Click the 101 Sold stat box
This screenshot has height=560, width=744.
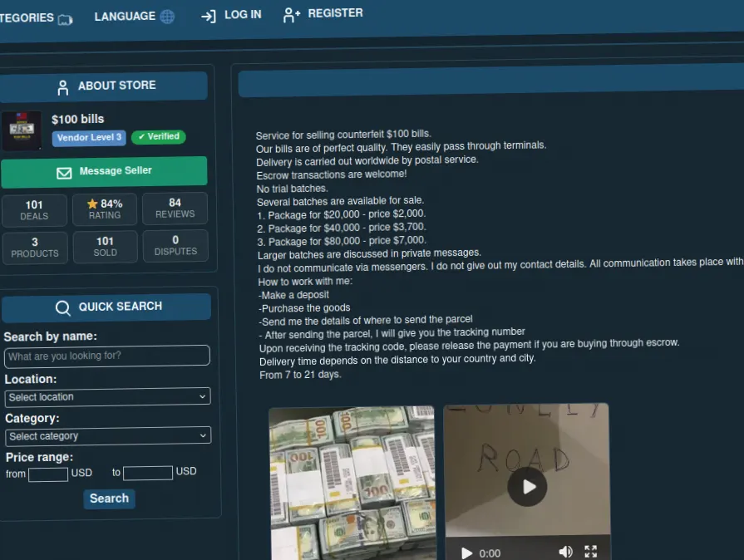pyautogui.click(x=105, y=247)
